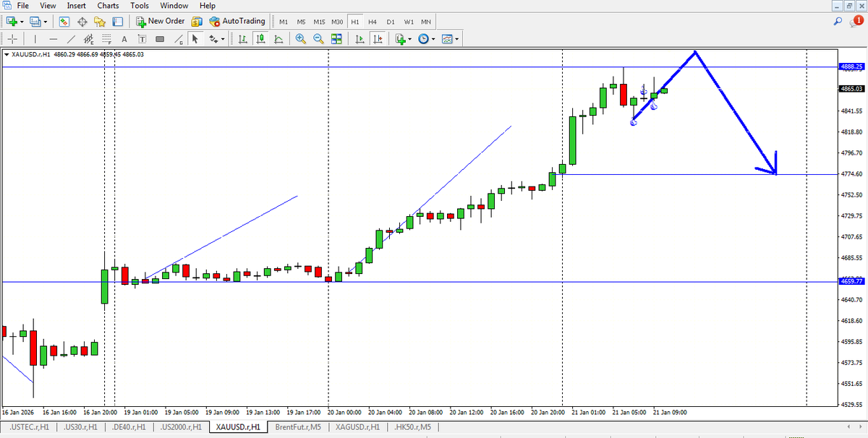Switch chart to Candlesticks mode
The width and height of the screenshot is (868, 438).
(x=260, y=39)
